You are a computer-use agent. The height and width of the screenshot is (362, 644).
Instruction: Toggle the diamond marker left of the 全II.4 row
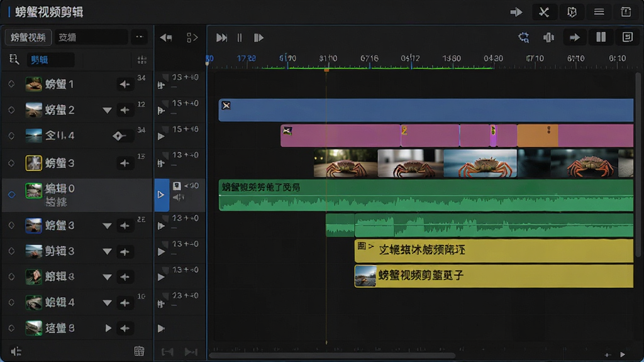click(11, 136)
